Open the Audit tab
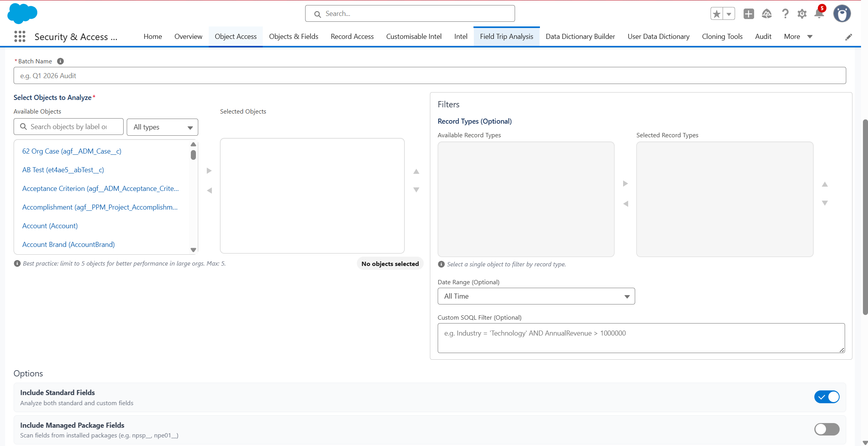 coord(763,37)
